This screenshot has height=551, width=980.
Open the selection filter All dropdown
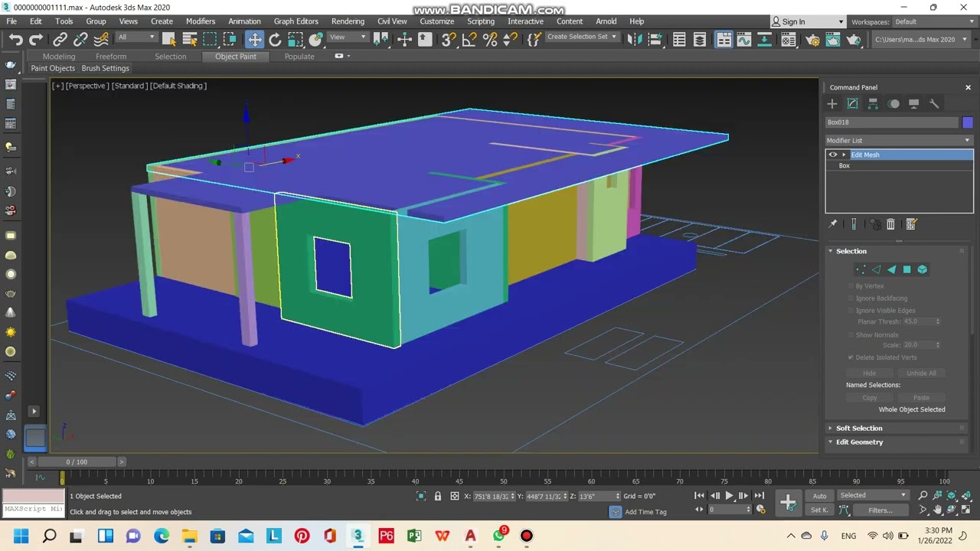136,37
